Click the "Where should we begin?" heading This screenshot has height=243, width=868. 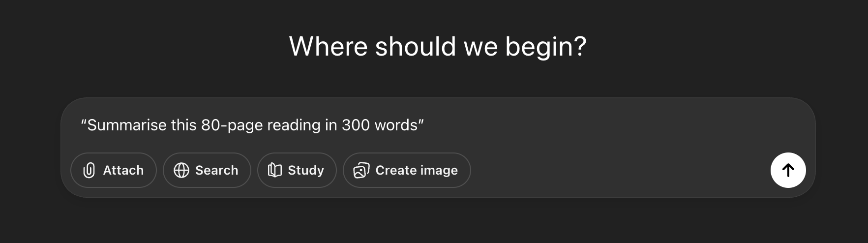[x=438, y=47]
